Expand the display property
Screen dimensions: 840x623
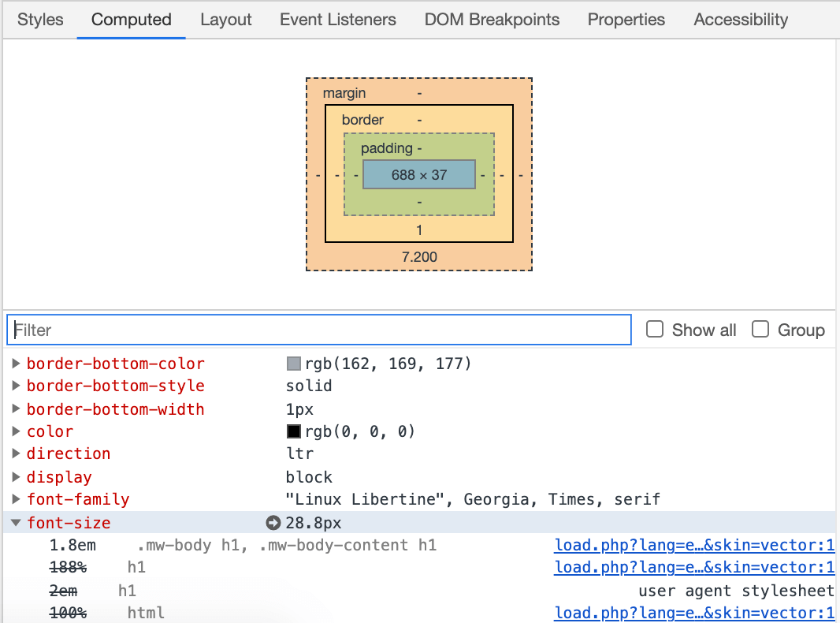[16, 477]
